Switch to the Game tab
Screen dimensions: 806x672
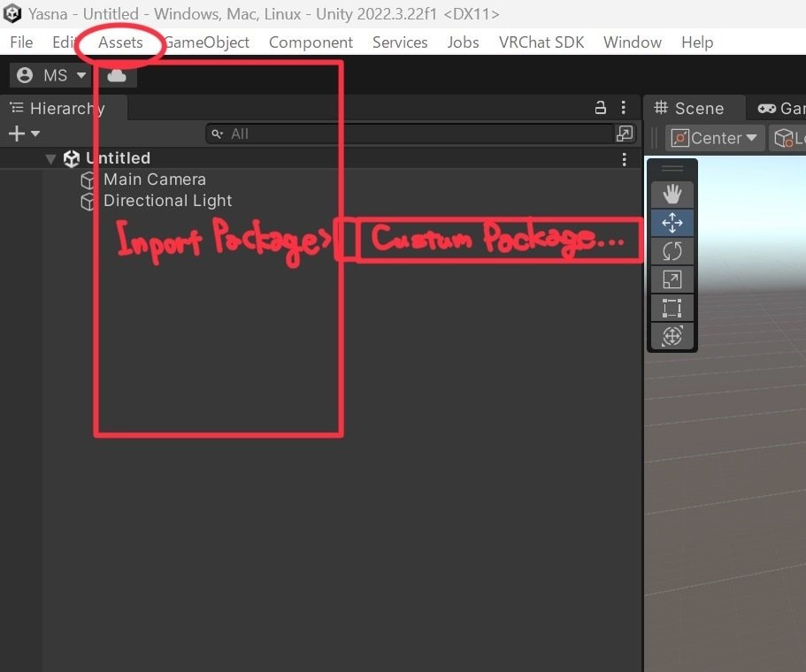(782, 108)
